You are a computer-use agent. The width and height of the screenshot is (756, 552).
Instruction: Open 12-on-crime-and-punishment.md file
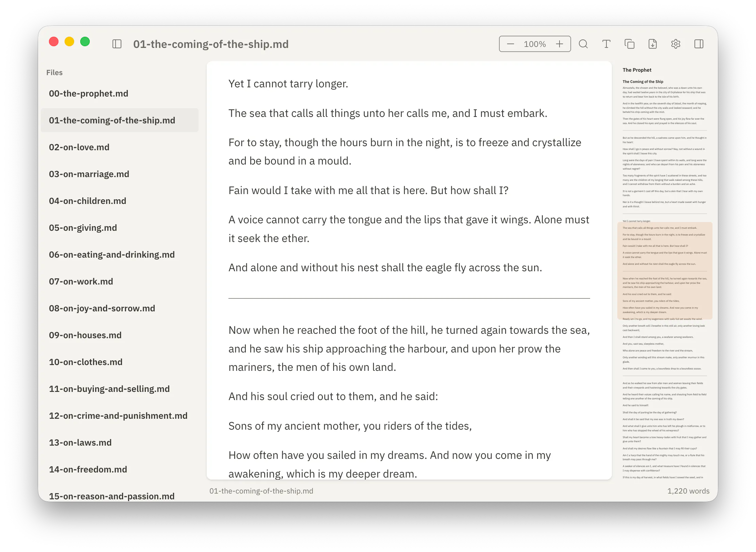120,416
